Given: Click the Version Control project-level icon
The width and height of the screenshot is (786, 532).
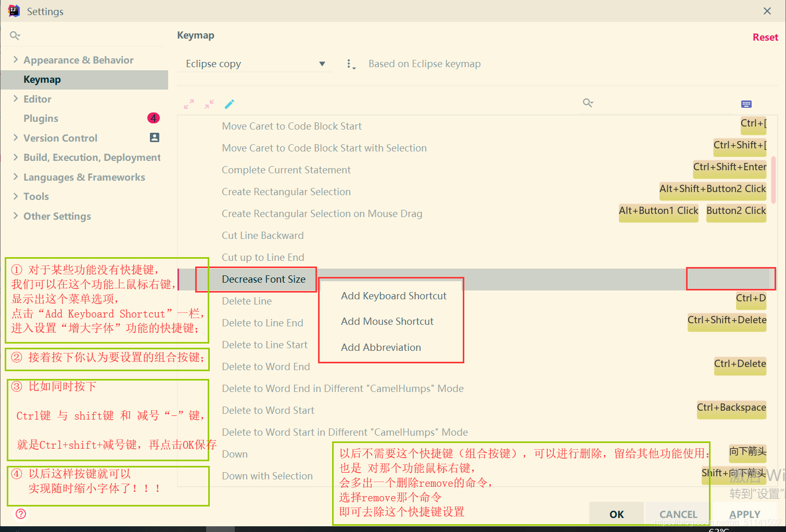Looking at the screenshot, I should [x=155, y=137].
